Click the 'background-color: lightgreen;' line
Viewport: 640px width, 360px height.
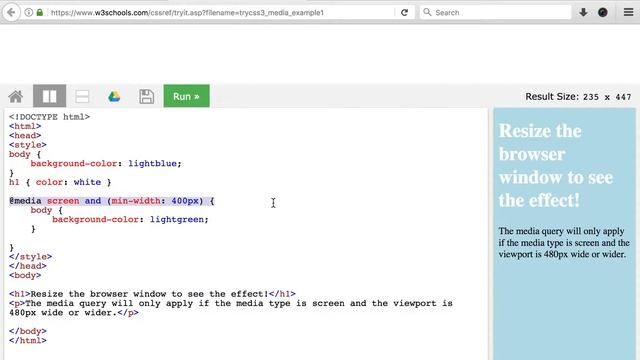click(x=130, y=220)
